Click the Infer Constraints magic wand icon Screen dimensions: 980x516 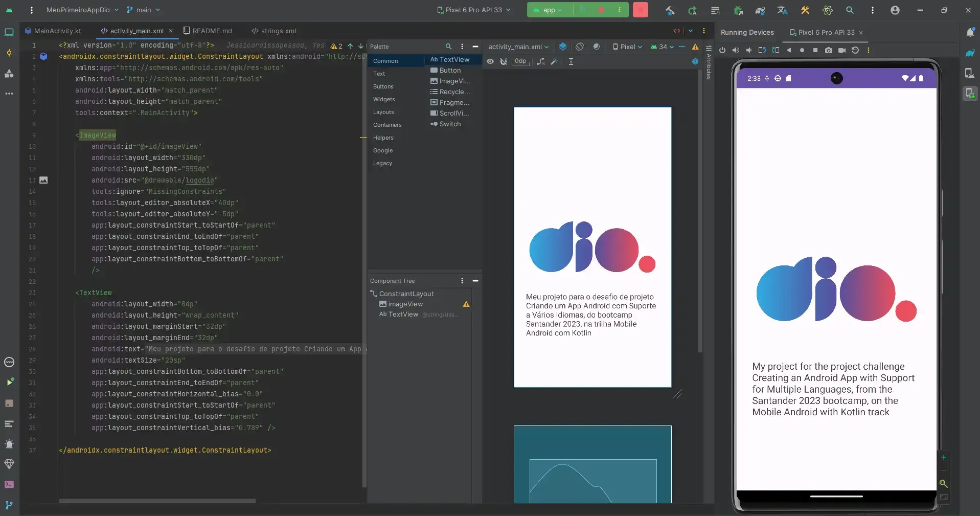554,61
